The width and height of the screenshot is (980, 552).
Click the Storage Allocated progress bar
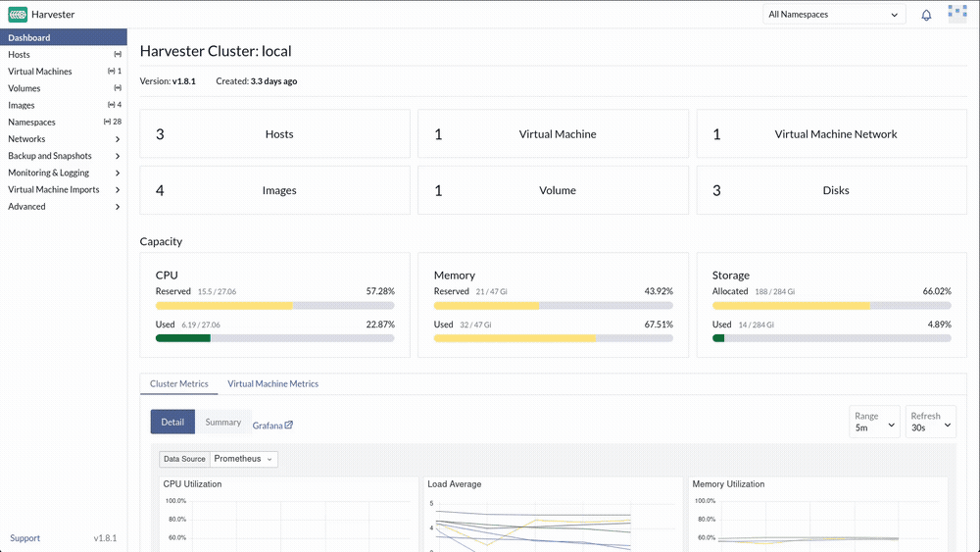point(832,306)
